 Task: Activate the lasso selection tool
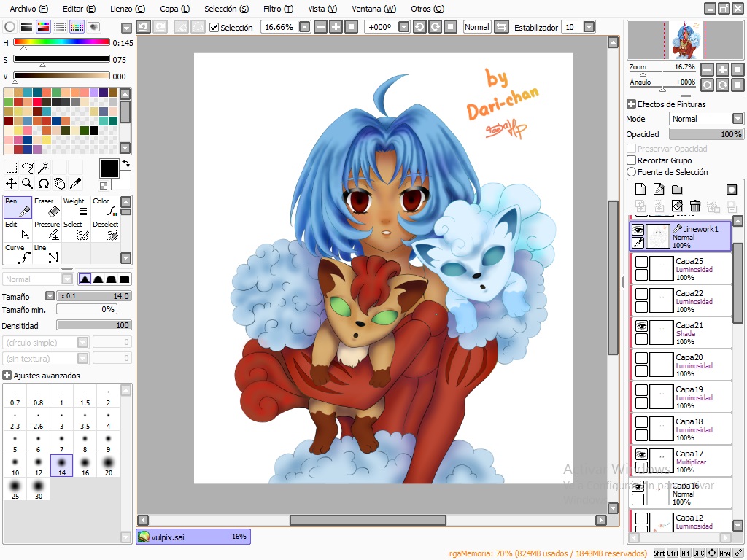point(28,167)
